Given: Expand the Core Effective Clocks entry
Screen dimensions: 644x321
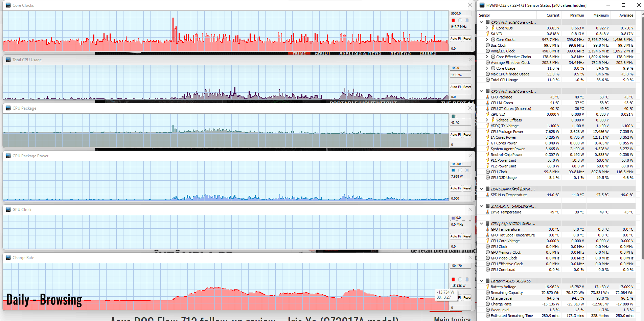Looking at the screenshot, I should [x=487, y=56].
